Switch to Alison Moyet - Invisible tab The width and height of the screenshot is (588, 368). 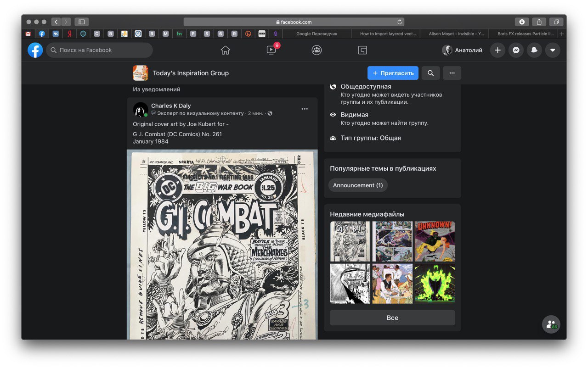click(454, 33)
